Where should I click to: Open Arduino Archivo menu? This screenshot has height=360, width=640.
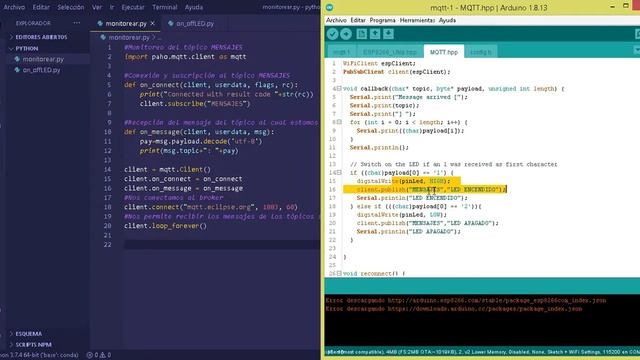click(336, 20)
